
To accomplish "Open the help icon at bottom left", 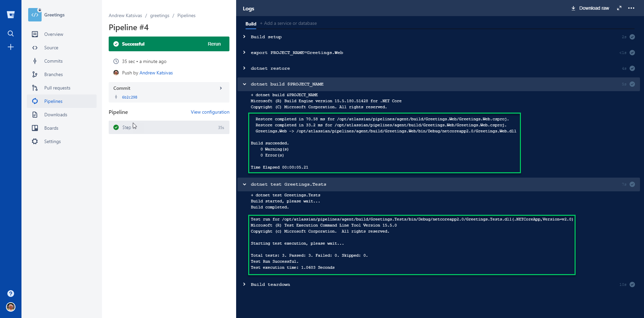I will point(11,294).
